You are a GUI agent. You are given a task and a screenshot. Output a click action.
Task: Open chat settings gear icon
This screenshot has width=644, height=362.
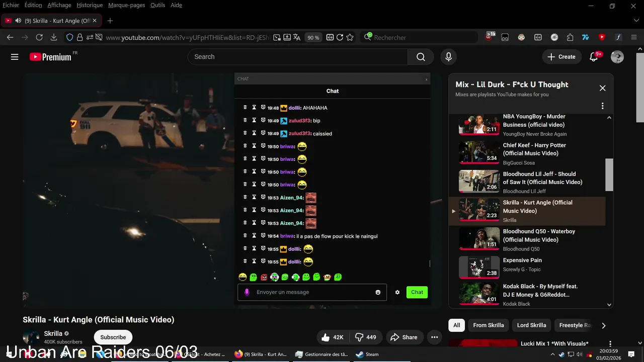pyautogui.click(x=397, y=292)
